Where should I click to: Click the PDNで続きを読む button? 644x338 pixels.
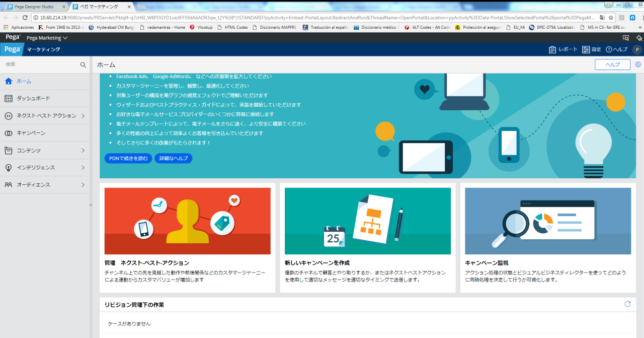[128, 158]
